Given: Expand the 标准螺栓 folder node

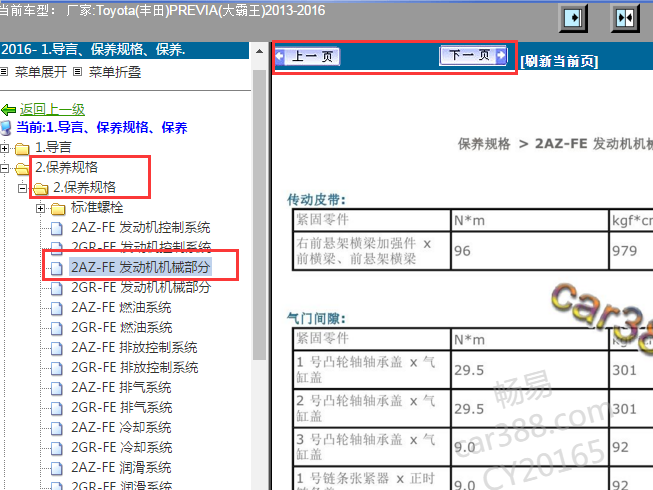Looking at the screenshot, I should tap(40, 208).
